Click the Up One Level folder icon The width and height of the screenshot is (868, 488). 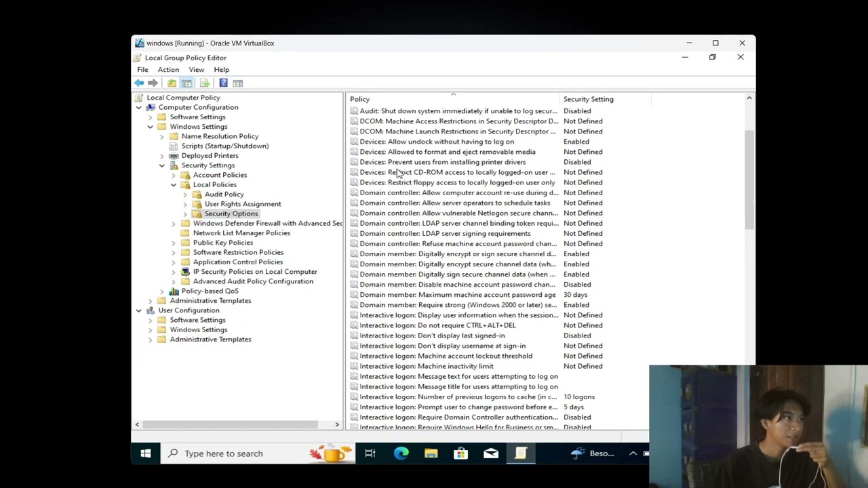click(172, 83)
